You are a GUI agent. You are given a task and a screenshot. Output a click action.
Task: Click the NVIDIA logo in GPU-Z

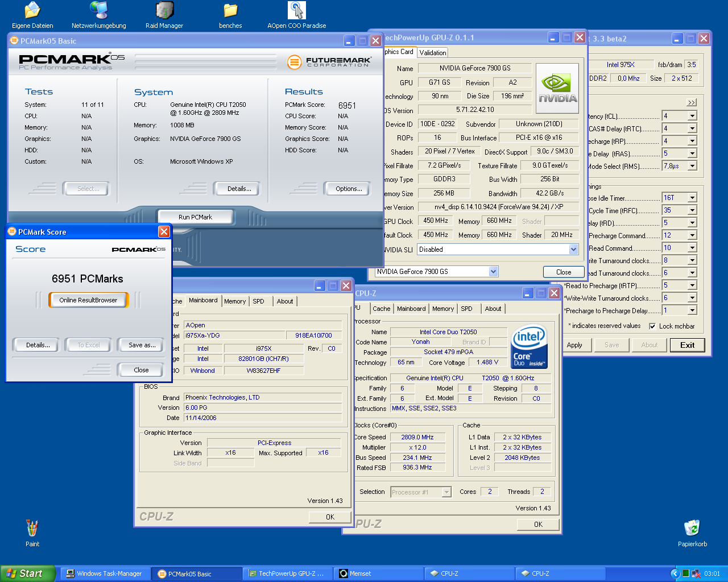pyautogui.click(x=557, y=88)
